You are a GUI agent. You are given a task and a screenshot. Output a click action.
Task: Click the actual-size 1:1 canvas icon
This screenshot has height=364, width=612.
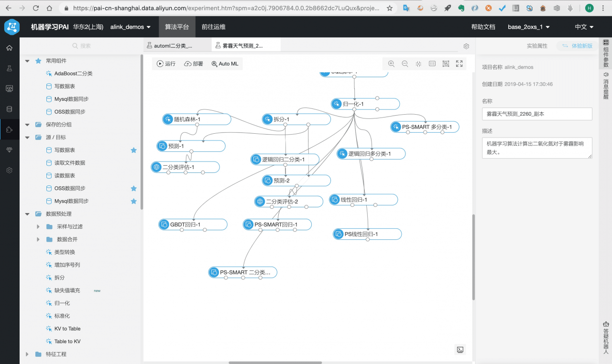(432, 64)
